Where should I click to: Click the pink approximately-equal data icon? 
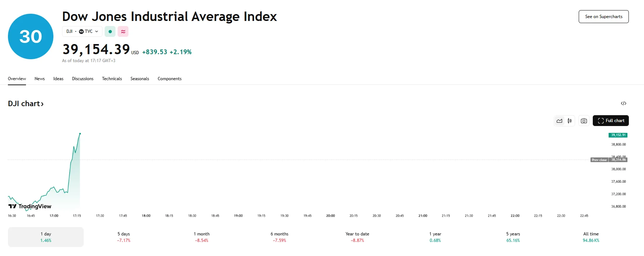tap(123, 32)
